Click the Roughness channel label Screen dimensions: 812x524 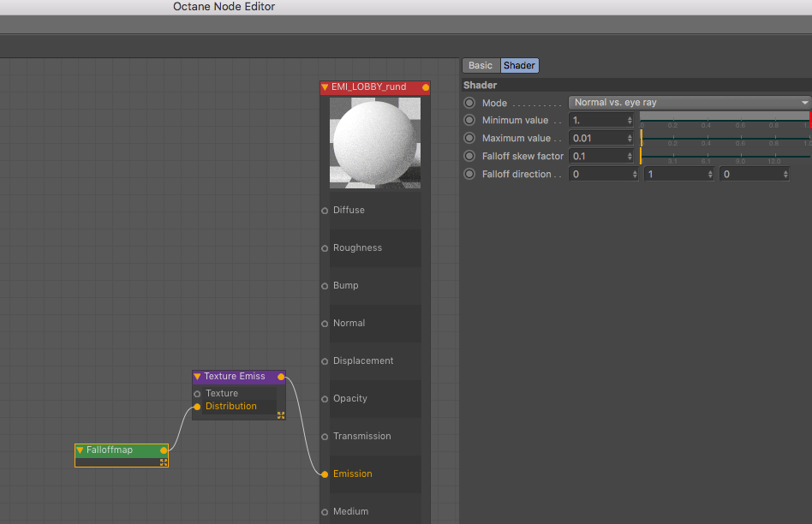click(x=357, y=248)
